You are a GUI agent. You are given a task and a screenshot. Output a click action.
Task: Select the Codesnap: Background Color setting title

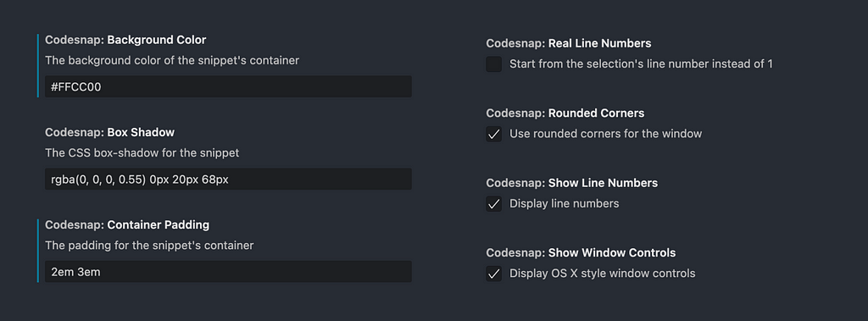coord(125,40)
